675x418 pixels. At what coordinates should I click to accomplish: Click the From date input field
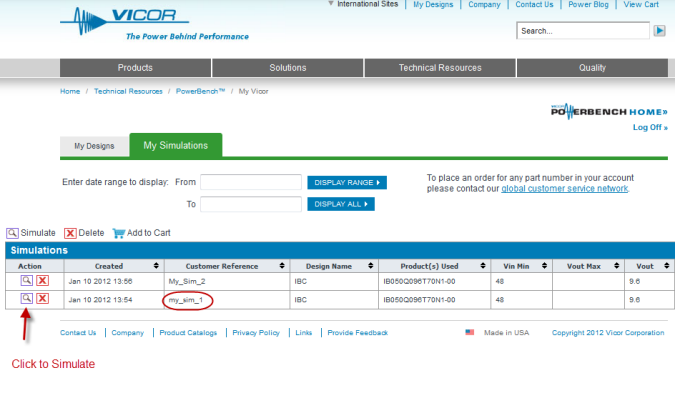251,182
